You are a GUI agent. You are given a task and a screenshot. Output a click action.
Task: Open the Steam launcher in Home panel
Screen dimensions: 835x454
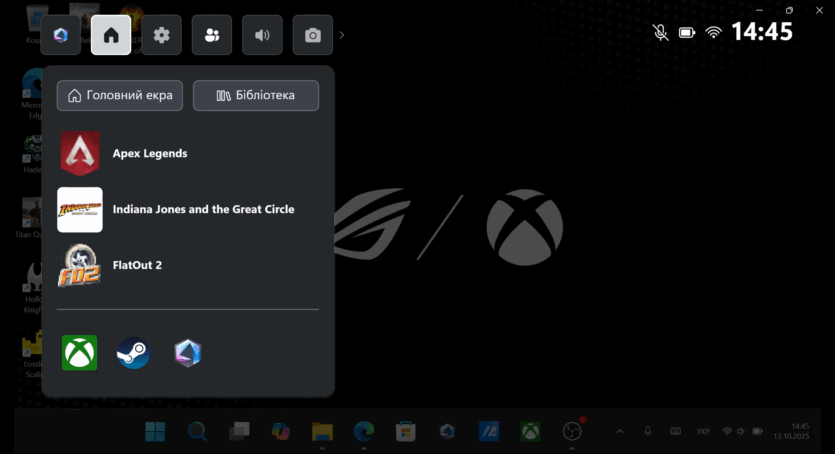click(134, 352)
